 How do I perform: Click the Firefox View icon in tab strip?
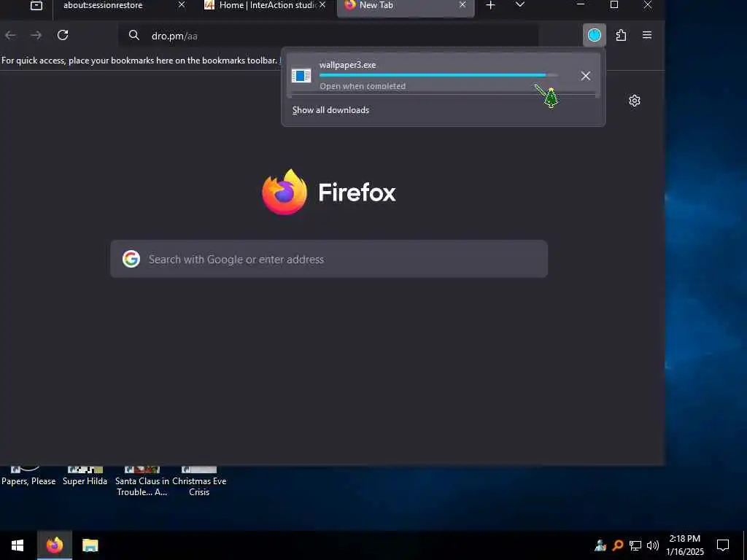pos(36,5)
